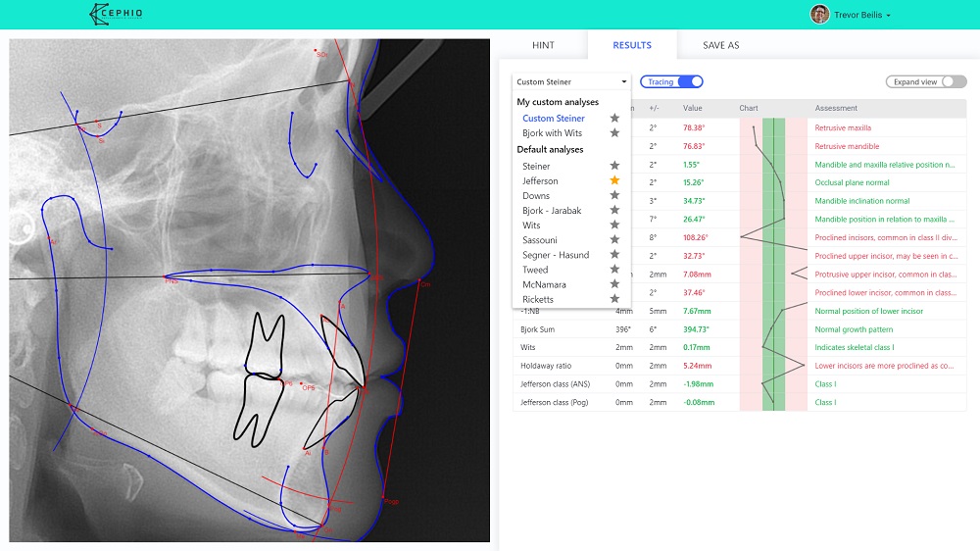Image resolution: width=980 pixels, height=551 pixels.
Task: Switch to the HINT tab
Action: click(x=543, y=45)
